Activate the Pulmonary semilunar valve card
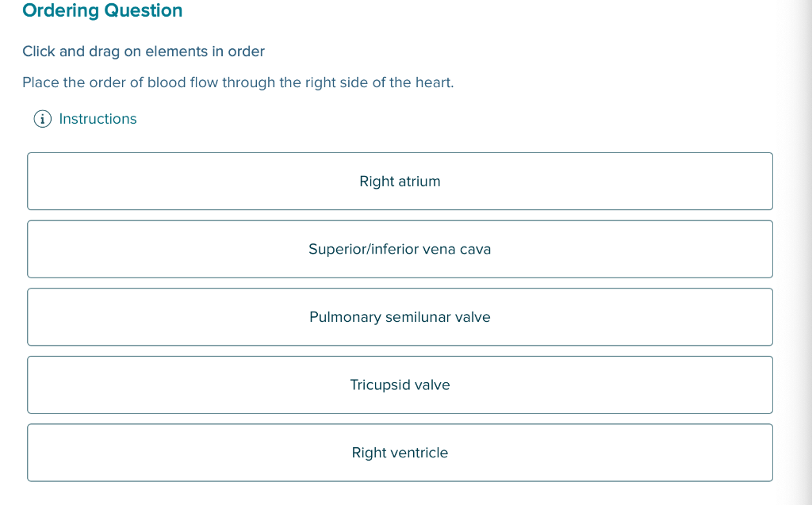812x505 pixels. pos(400,317)
